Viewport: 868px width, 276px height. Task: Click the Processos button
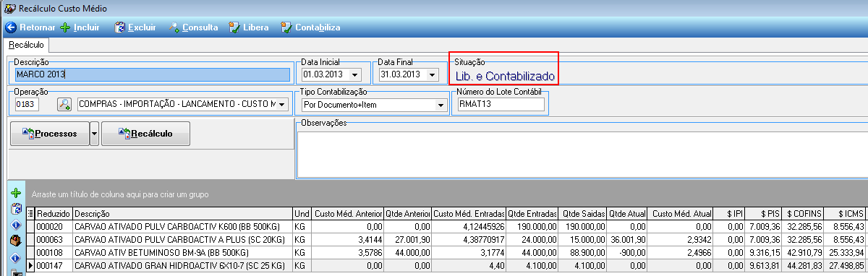coord(50,134)
